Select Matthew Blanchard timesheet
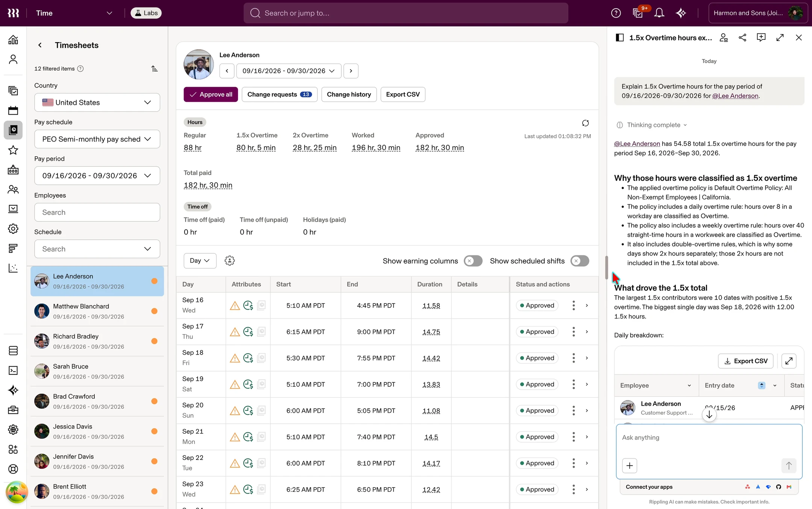 coord(97,311)
